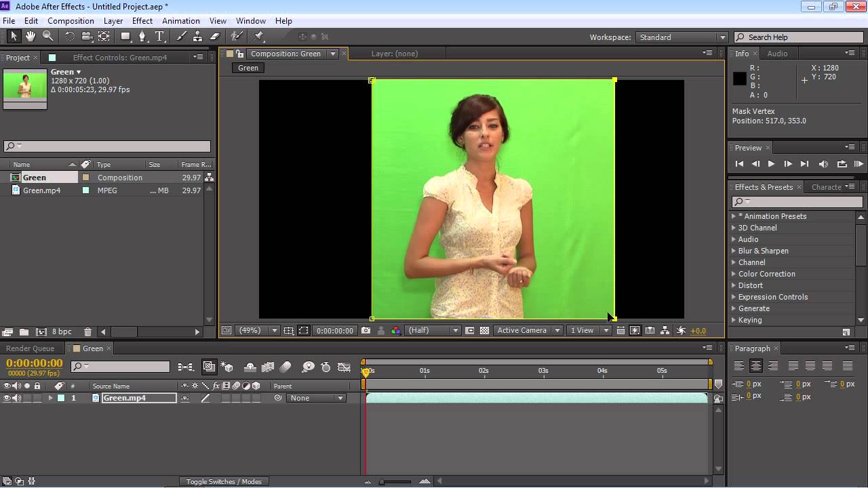Image resolution: width=868 pixels, height=488 pixels.
Task: Expand the Keying effects category
Action: click(734, 320)
